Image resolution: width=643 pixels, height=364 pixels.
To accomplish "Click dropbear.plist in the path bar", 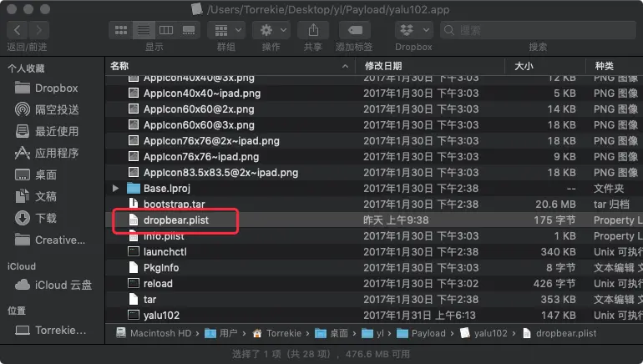I will [559, 333].
